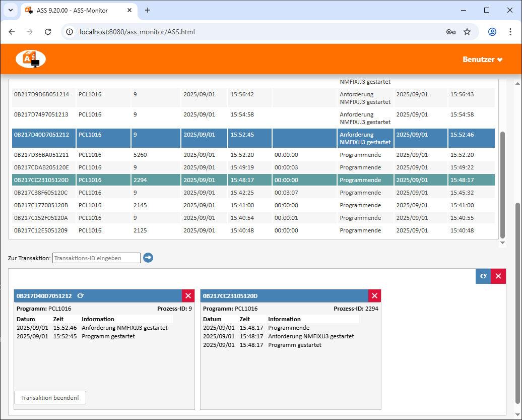Screen dimensions: 522x420
Task: Click the Transaktions-ID input field
Action: pyautogui.click(x=96, y=258)
